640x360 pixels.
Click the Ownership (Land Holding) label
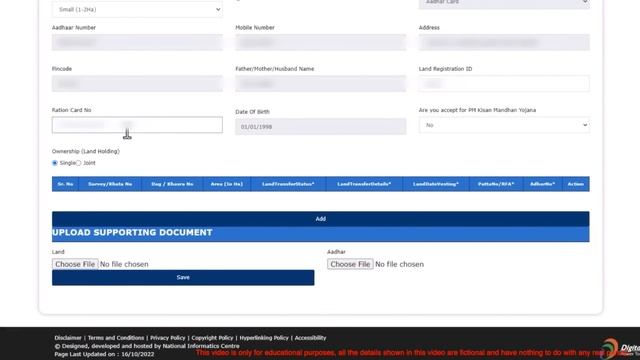tap(86, 151)
